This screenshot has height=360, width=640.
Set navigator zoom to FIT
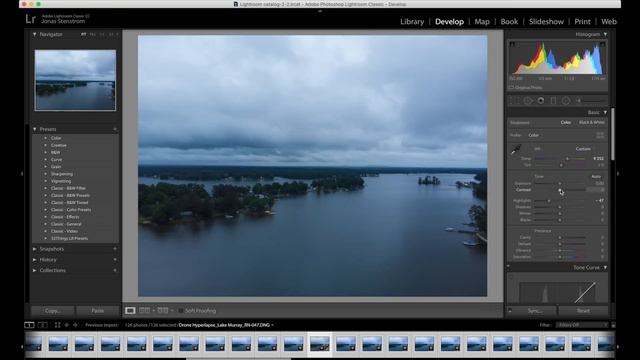84,34
